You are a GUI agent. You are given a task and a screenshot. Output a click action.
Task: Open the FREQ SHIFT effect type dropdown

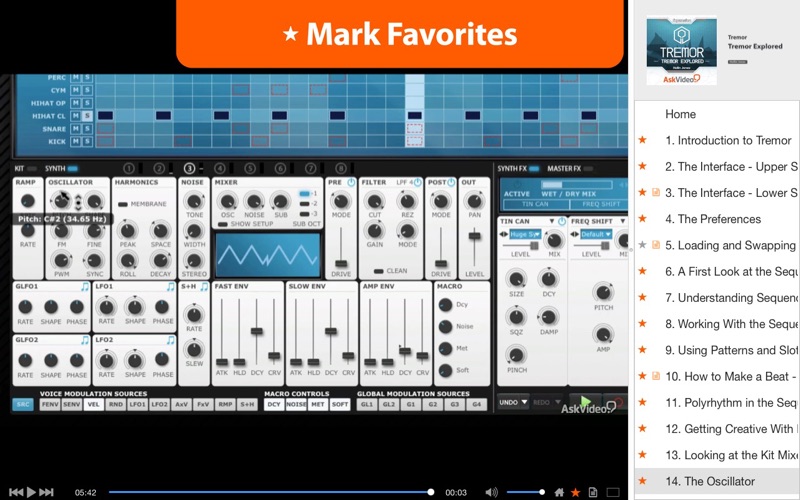tap(622, 221)
